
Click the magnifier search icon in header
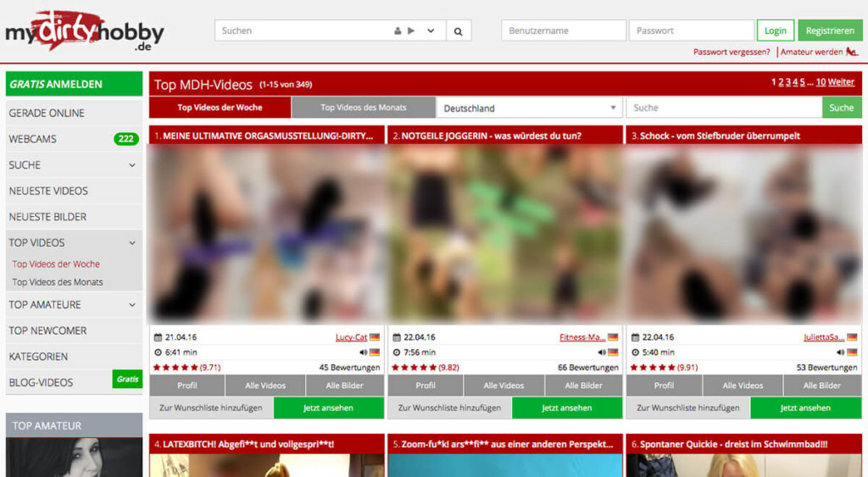tap(458, 31)
